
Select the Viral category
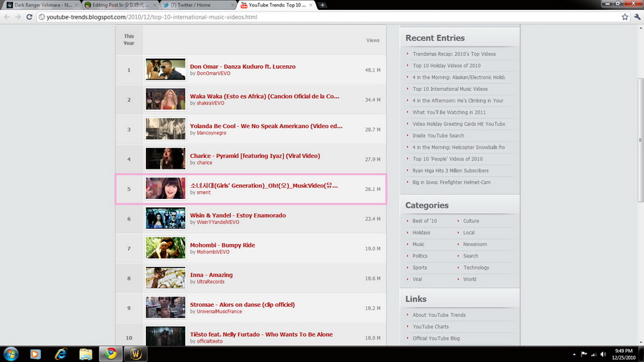click(x=417, y=279)
